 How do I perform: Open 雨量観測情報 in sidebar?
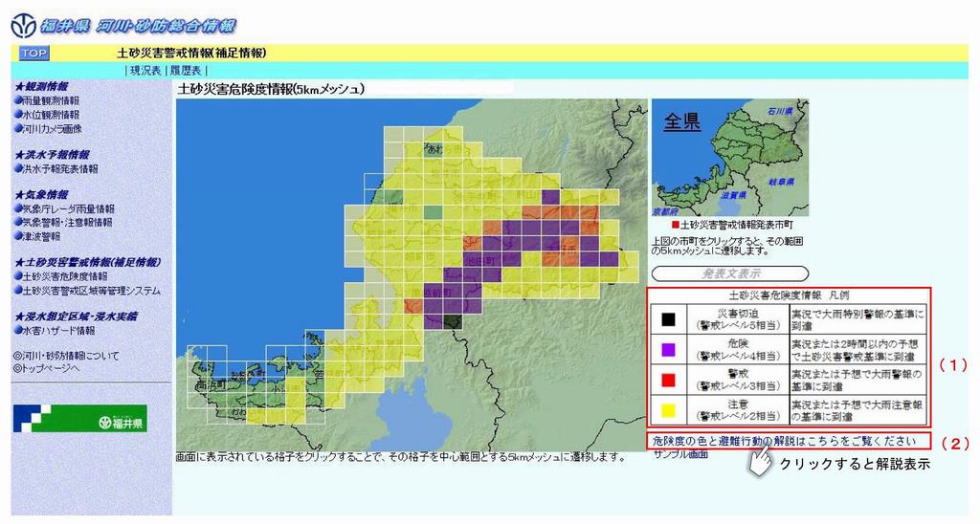click(50, 100)
